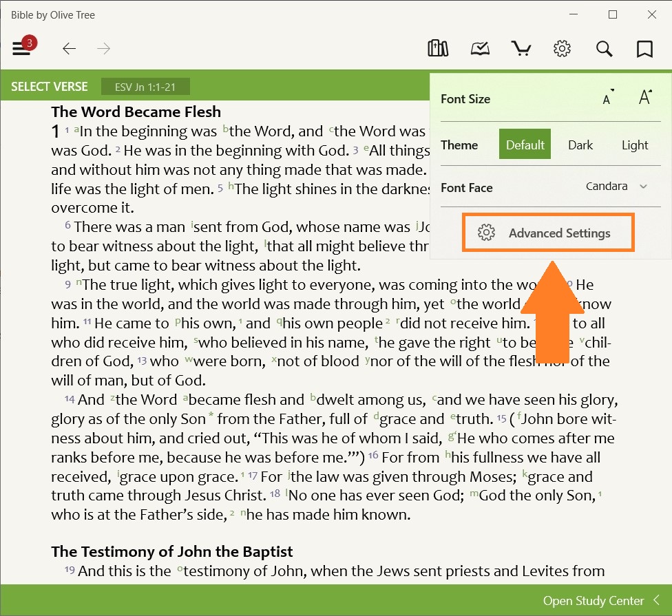Click the SELECT VERSE label

[x=50, y=87]
